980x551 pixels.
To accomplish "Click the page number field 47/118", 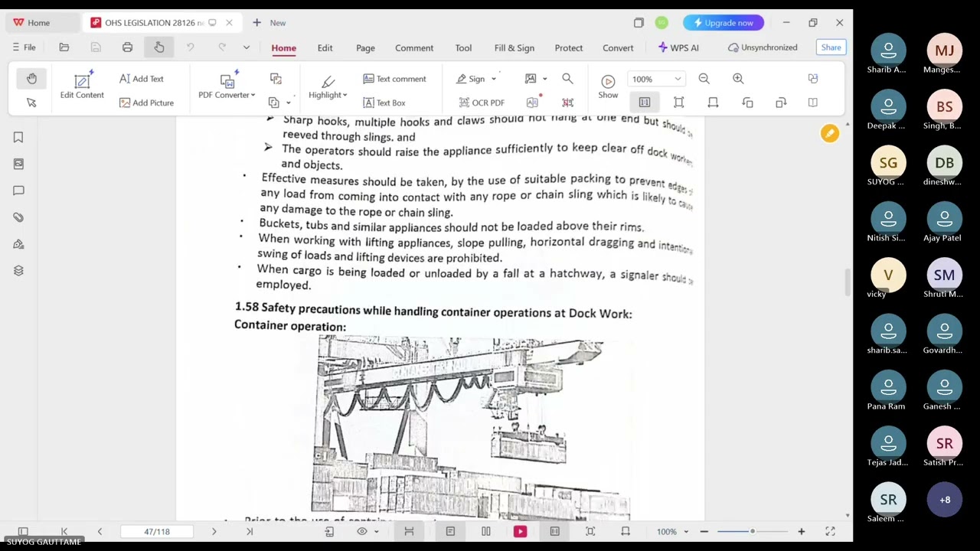I will point(157,531).
